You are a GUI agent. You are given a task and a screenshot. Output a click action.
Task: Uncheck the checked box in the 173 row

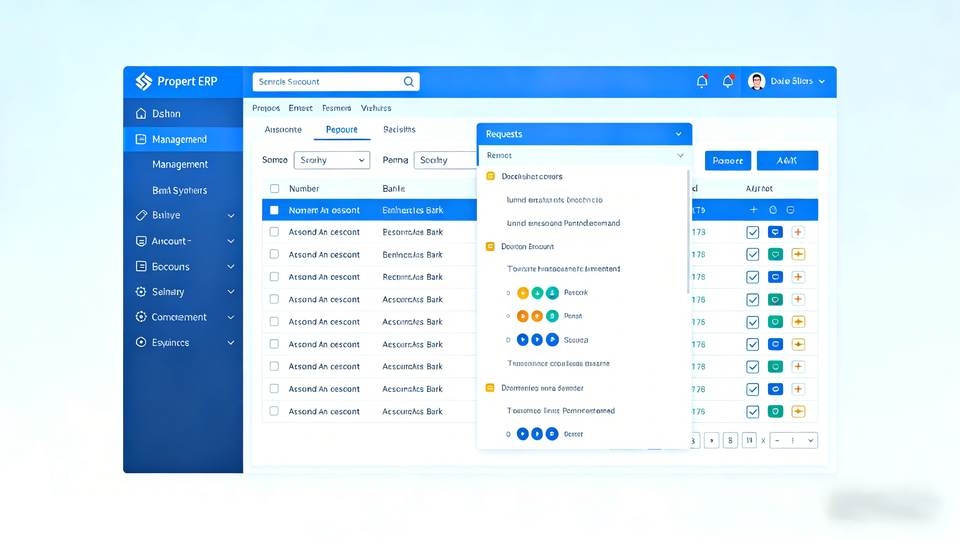click(x=752, y=232)
